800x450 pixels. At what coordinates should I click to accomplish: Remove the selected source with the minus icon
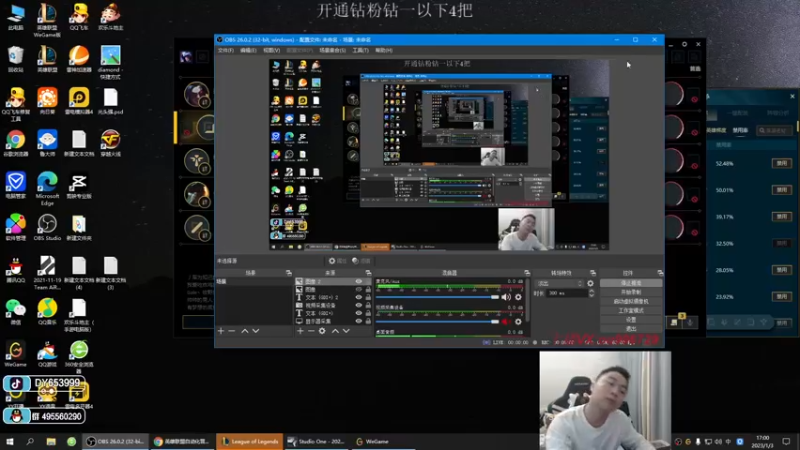311,331
